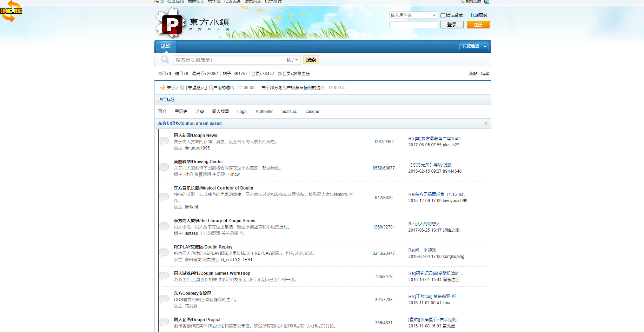The height and width of the screenshot is (332, 644).
Task: Open the 快捷通道 quick access dropdown
Action: coord(474,46)
